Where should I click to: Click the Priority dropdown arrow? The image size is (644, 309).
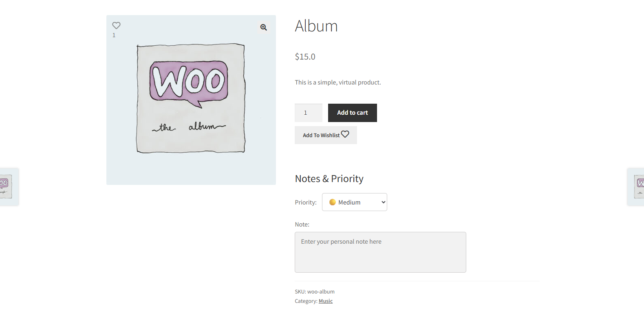click(x=383, y=202)
